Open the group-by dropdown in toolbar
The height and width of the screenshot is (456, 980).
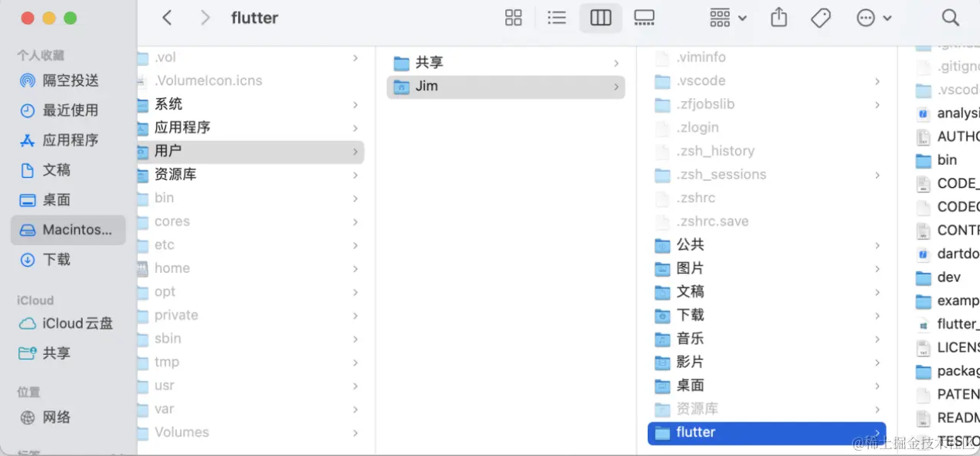pos(727,18)
